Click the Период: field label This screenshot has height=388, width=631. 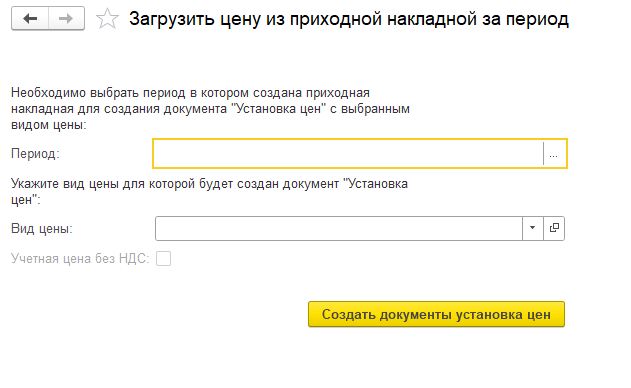click(35, 153)
